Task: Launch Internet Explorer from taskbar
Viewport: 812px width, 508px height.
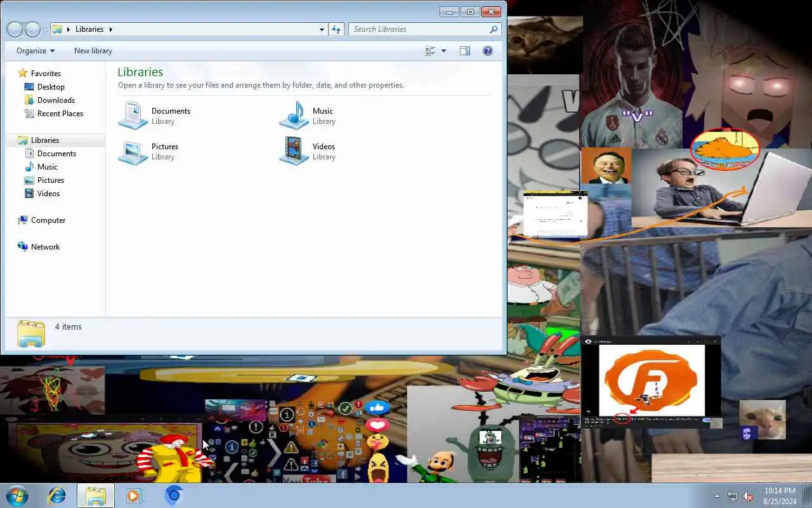Action: pos(57,495)
